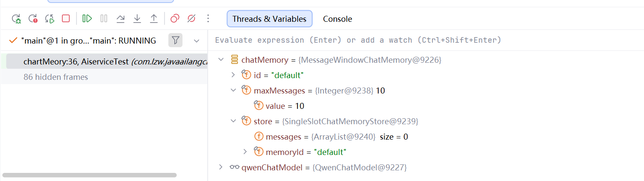The width and height of the screenshot is (644, 181).
Task: Click the Resume Program green icon
Action: (x=87, y=18)
